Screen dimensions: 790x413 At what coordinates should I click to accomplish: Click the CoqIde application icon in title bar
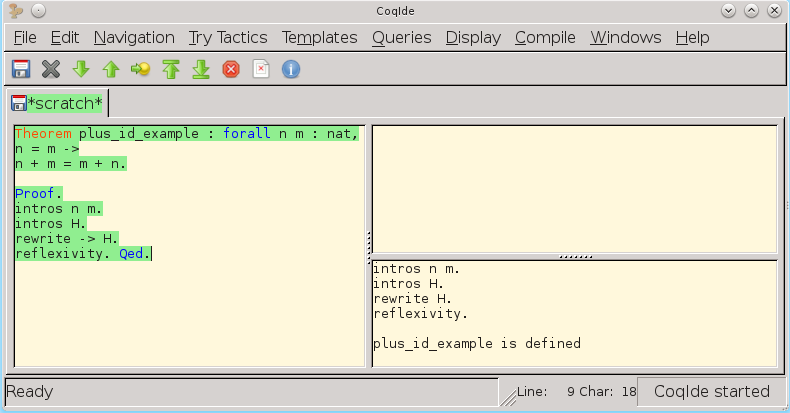point(16,10)
